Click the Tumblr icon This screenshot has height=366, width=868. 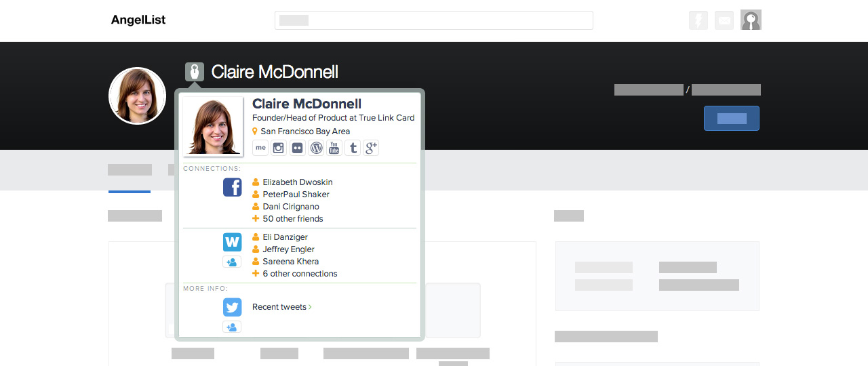(352, 148)
